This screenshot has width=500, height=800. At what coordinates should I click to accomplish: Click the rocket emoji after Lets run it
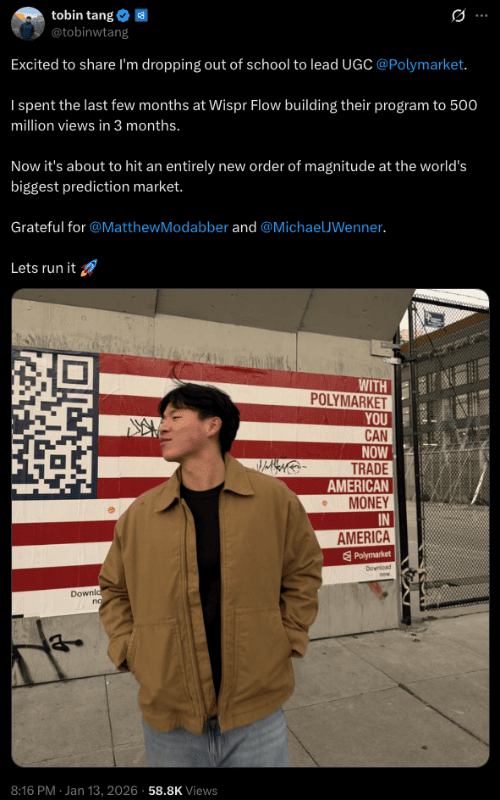click(x=89, y=268)
